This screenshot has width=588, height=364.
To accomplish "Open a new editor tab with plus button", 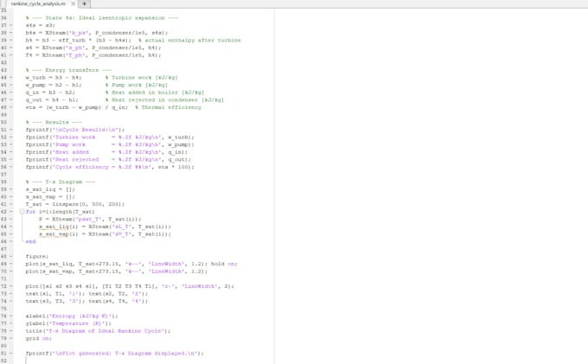I will tap(85, 3).
